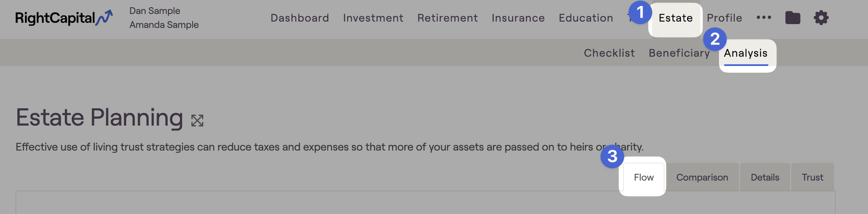868x214 pixels.
Task: Click the RightCapital logo
Action: [x=64, y=18]
